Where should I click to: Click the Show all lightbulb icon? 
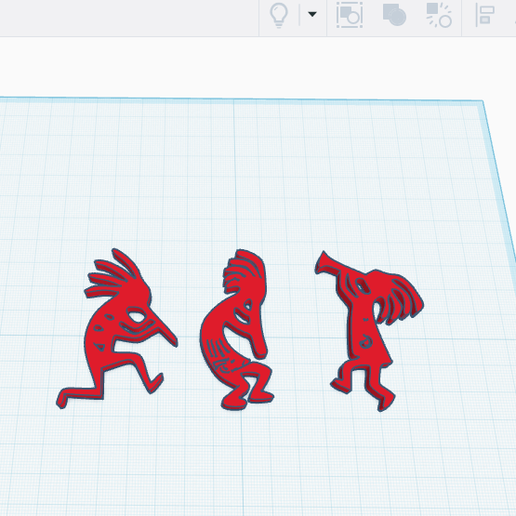tap(279, 15)
